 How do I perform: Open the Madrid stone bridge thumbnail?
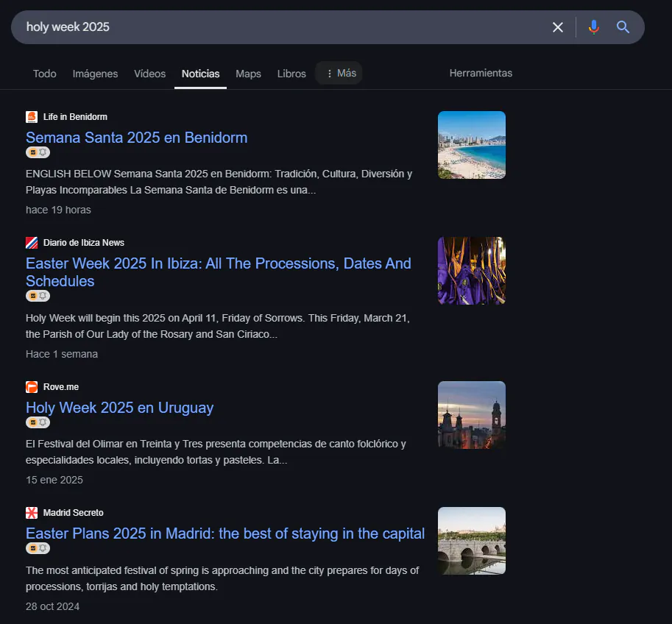pos(471,541)
